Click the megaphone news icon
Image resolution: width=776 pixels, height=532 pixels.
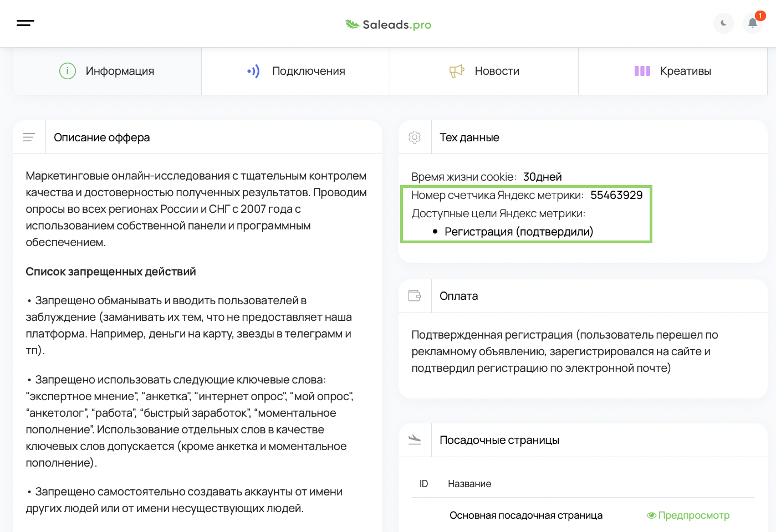[456, 71]
